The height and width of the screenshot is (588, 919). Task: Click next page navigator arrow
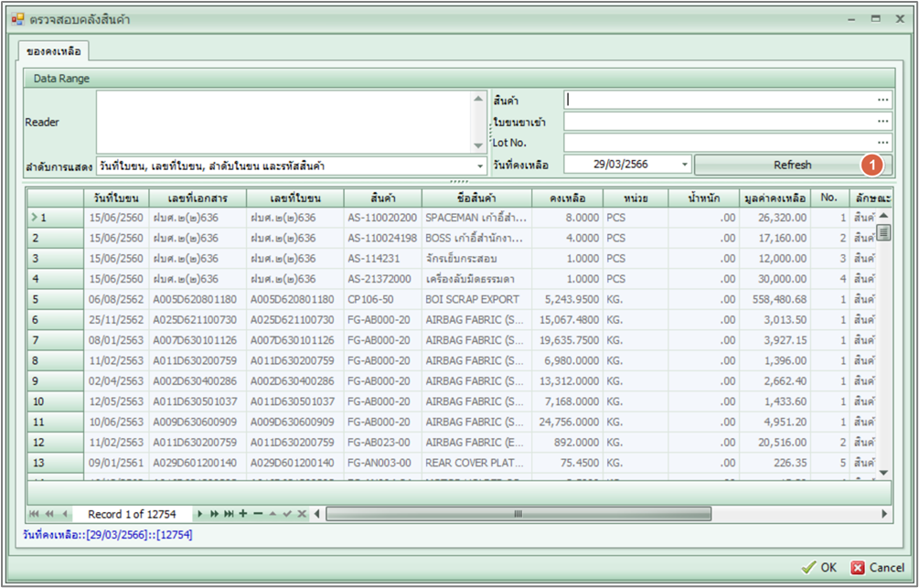(x=215, y=514)
